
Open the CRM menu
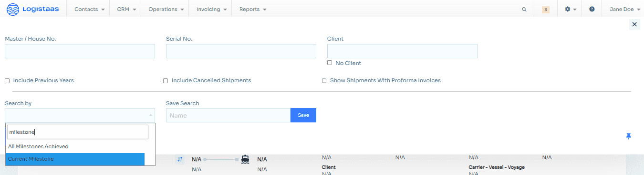(x=126, y=9)
